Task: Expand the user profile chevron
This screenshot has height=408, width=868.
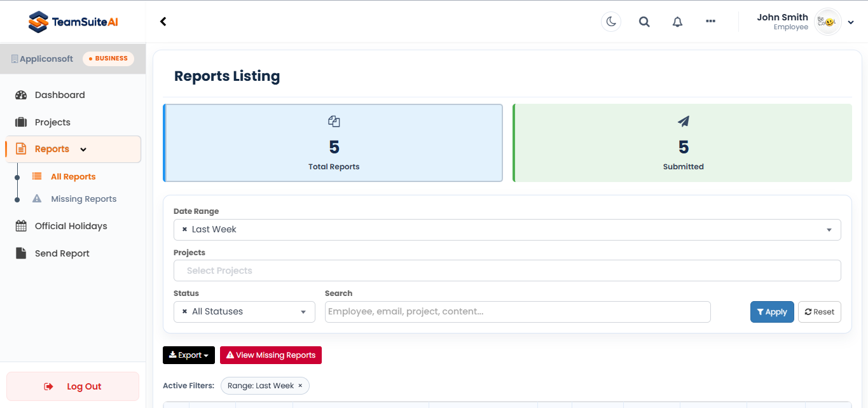Action: [851, 22]
